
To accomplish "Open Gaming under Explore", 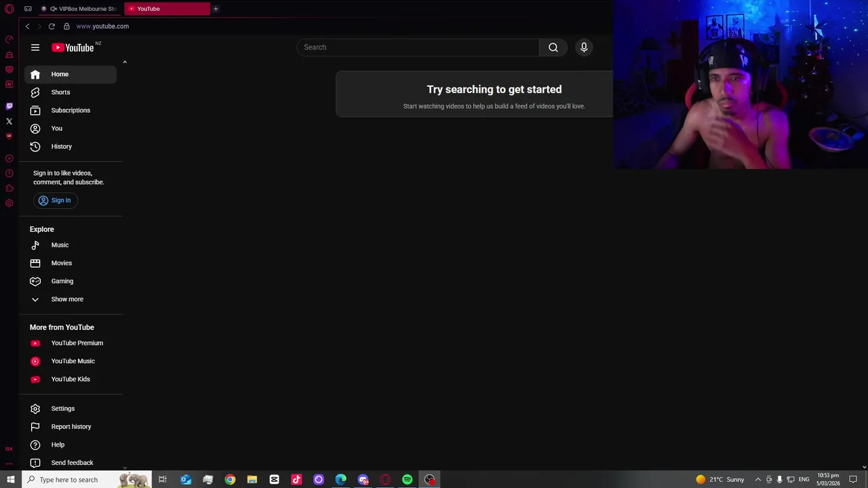I will pyautogui.click(x=71, y=281).
